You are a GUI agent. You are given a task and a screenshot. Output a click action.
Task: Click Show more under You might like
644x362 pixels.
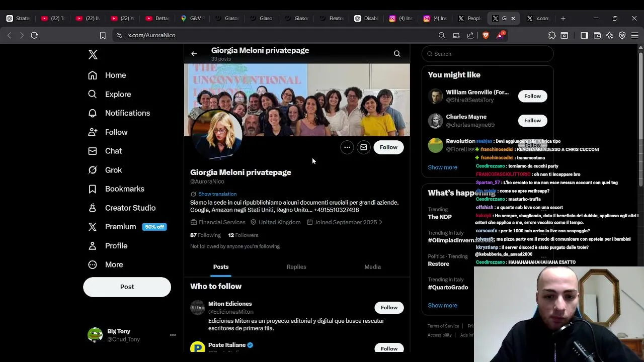(x=442, y=167)
